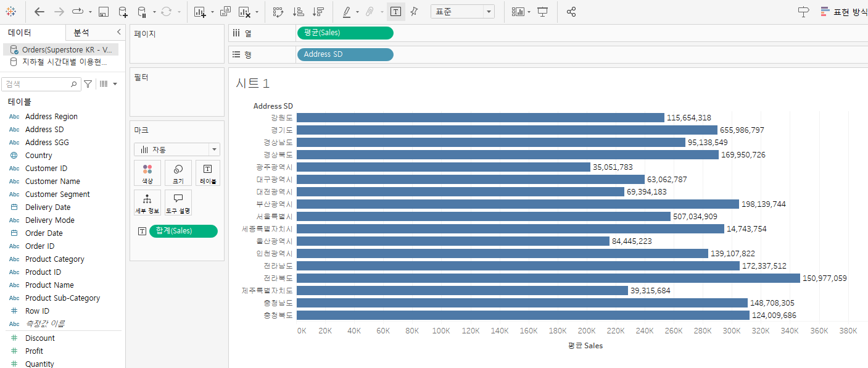The height and width of the screenshot is (368, 868).
Task: Open dropdown arrow next to show/hide cards
Action: tap(529, 12)
